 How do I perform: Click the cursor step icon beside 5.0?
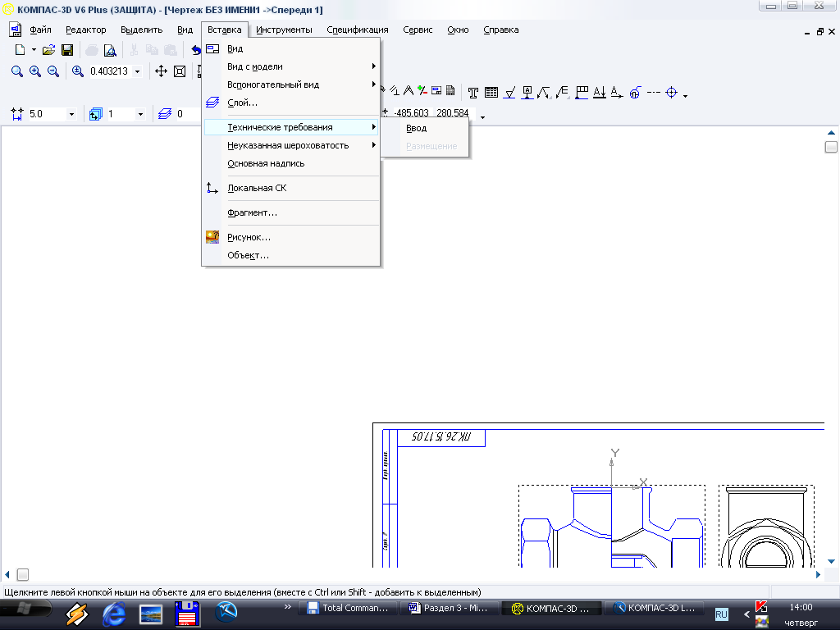click(17, 113)
